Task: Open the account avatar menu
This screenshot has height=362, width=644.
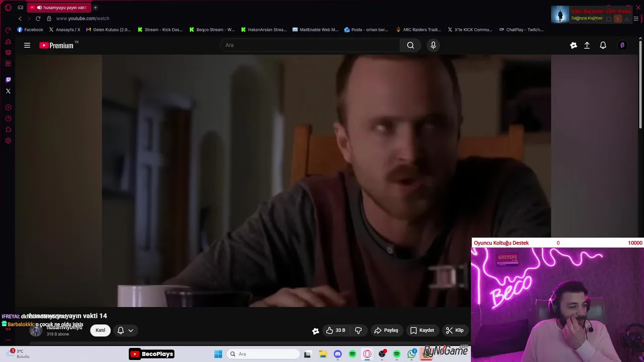Action: [x=622, y=45]
